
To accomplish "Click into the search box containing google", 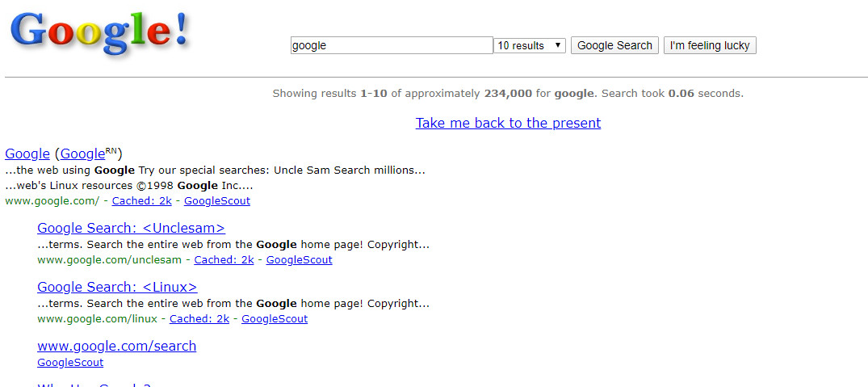I will 392,45.
